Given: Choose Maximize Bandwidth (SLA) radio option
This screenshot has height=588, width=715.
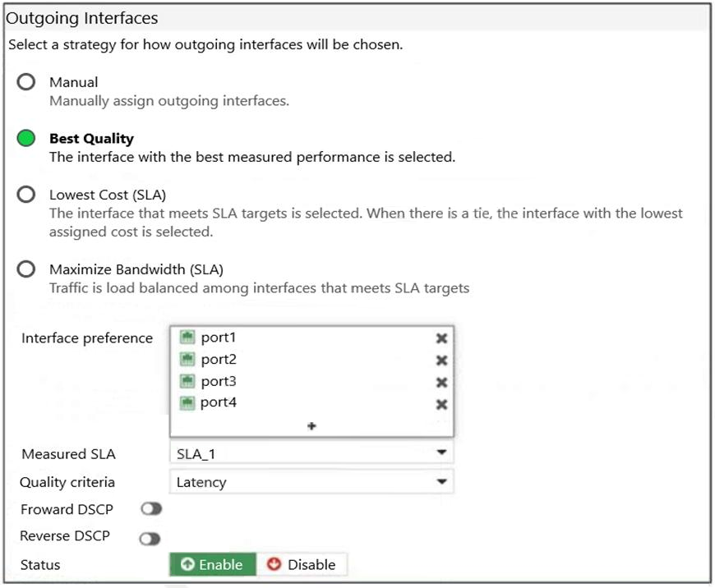Looking at the screenshot, I should pyautogui.click(x=27, y=269).
